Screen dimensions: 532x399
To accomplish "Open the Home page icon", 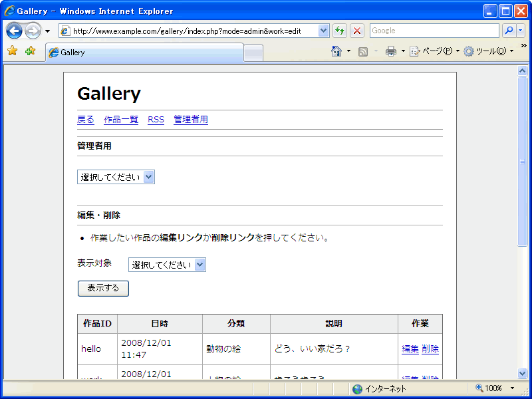I will point(336,51).
